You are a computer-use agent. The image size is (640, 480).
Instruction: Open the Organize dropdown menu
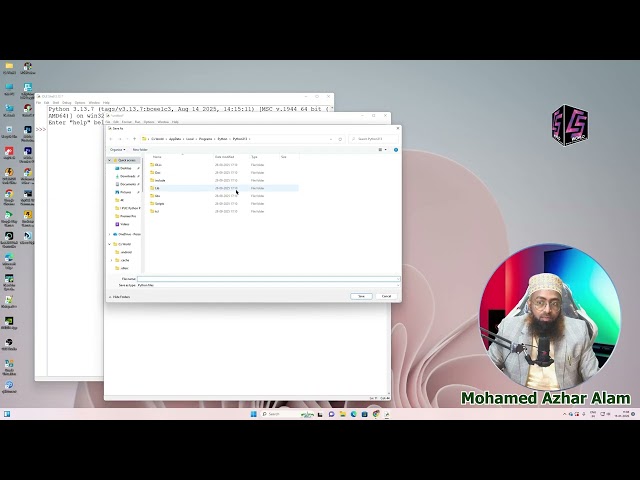117,149
